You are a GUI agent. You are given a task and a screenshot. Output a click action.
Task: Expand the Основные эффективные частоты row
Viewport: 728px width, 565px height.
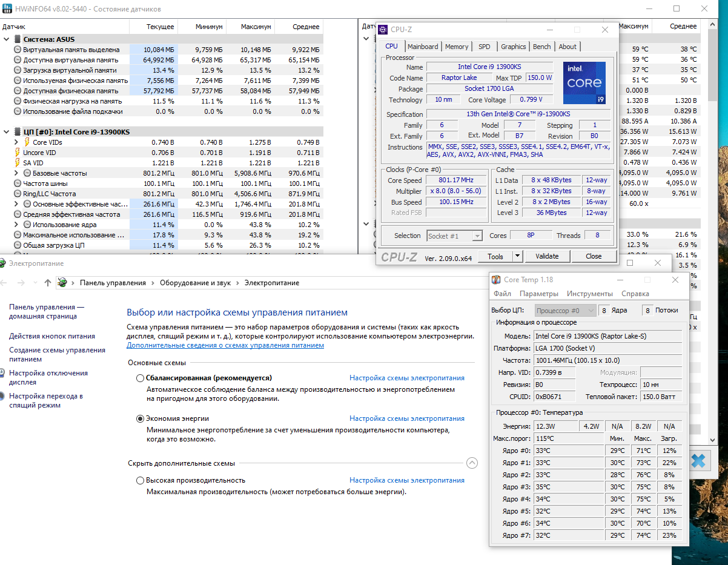(16, 204)
